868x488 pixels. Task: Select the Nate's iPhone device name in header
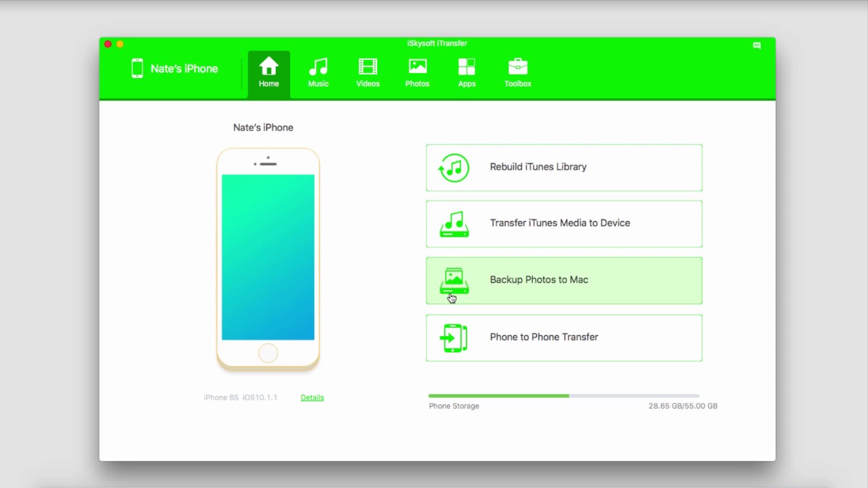(184, 68)
